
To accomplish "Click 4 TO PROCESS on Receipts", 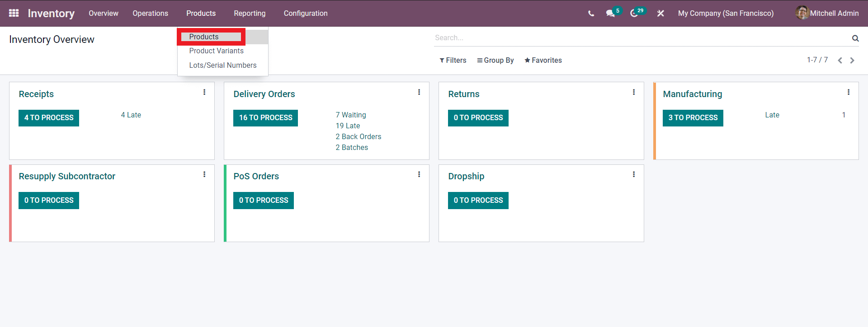I will coord(49,118).
